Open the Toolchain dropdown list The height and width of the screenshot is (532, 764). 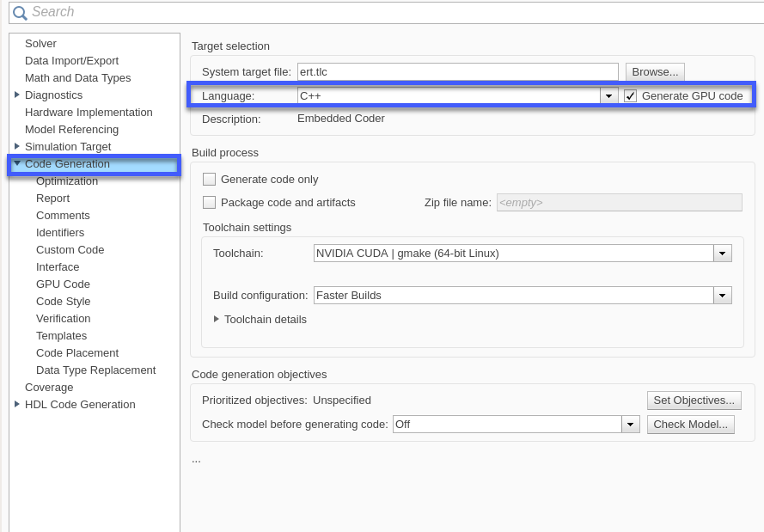pyautogui.click(x=723, y=254)
